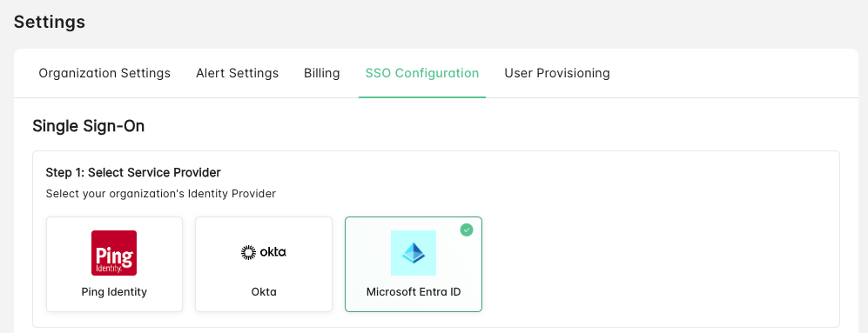
Task: Open the Billing tab
Action: pyautogui.click(x=321, y=73)
